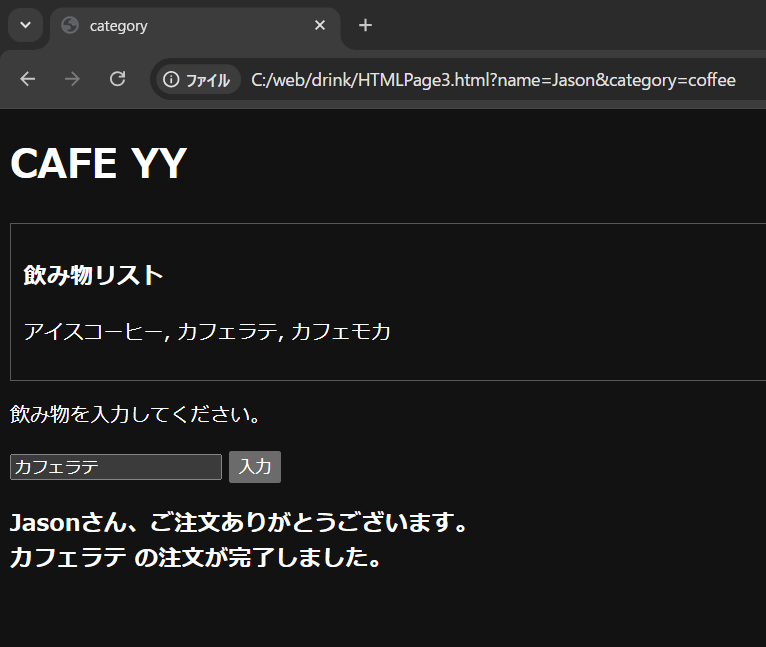Click the カフェラテ の注文が完了しました。 line

click(x=195, y=557)
